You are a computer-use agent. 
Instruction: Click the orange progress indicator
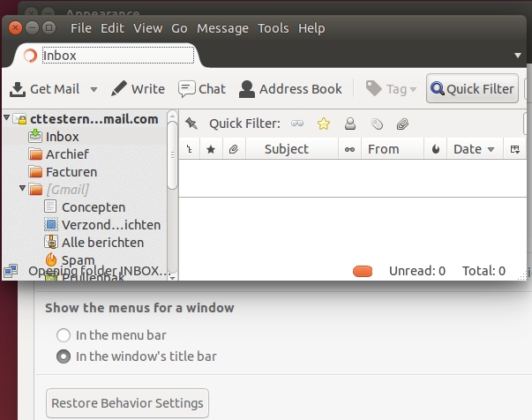(363, 271)
